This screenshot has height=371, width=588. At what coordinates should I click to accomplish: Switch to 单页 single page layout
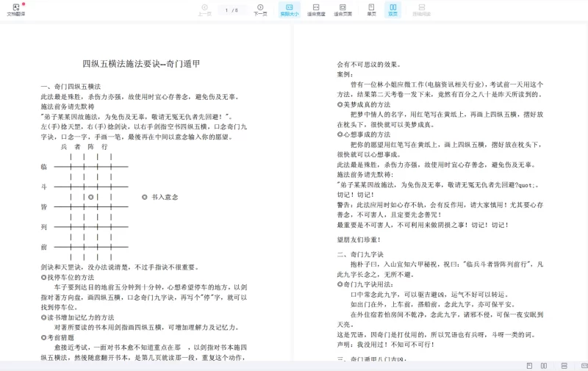[x=371, y=10]
